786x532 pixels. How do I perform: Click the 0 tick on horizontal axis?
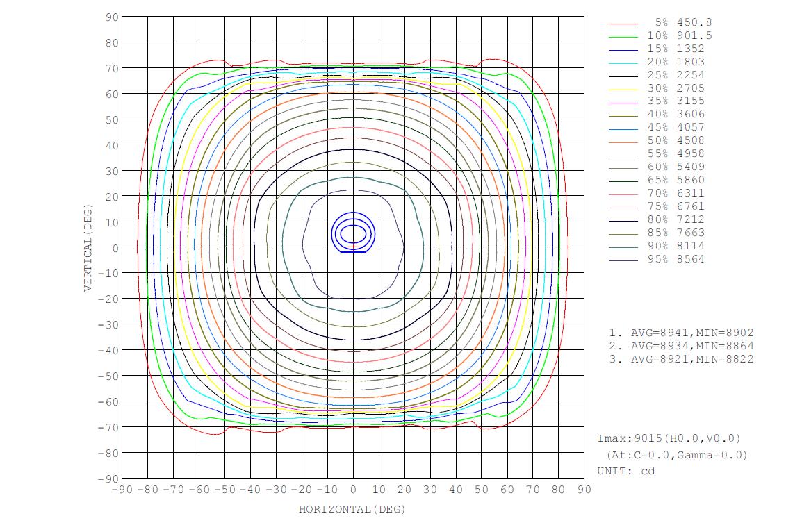[x=353, y=490]
